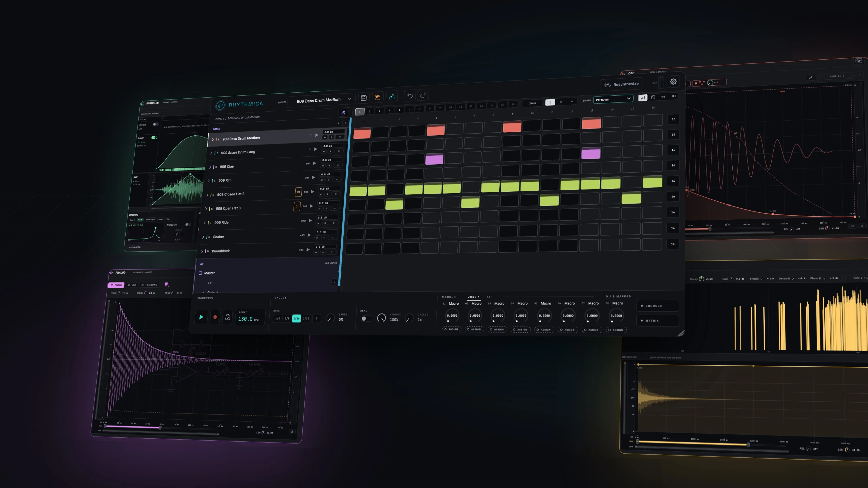The width and height of the screenshot is (868, 488).
Task: Tick the Master checkbox in Kit
Action: click(x=200, y=273)
